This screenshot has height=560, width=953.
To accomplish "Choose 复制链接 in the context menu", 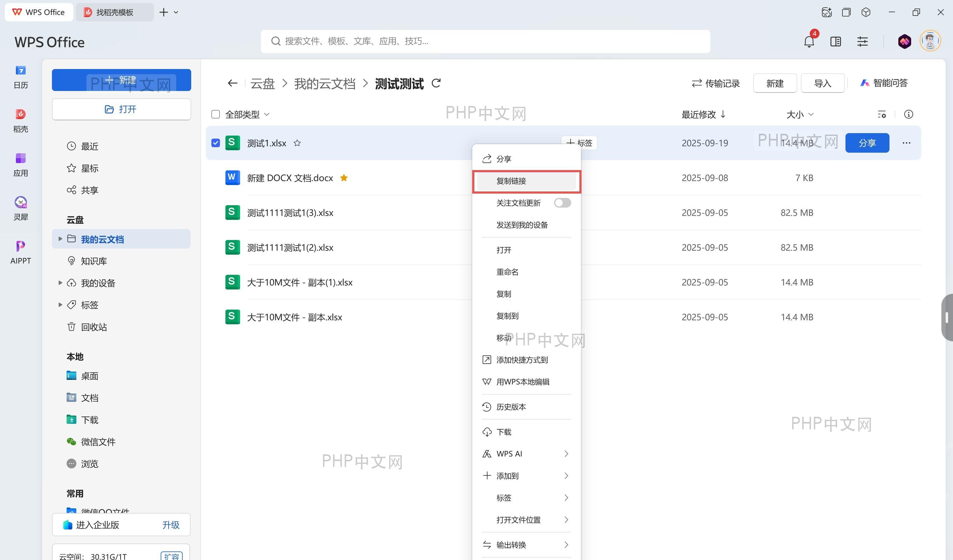I will click(526, 181).
